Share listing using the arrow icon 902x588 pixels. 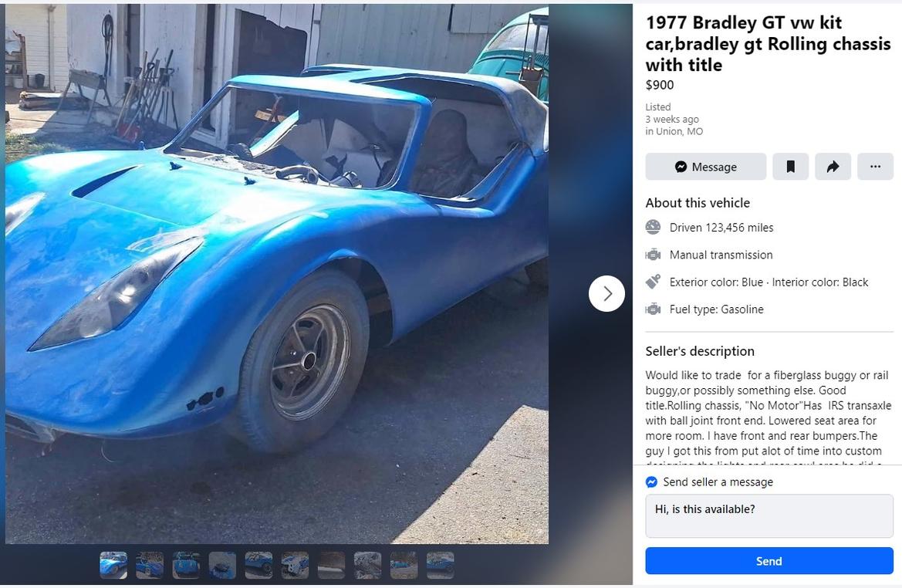coord(833,167)
